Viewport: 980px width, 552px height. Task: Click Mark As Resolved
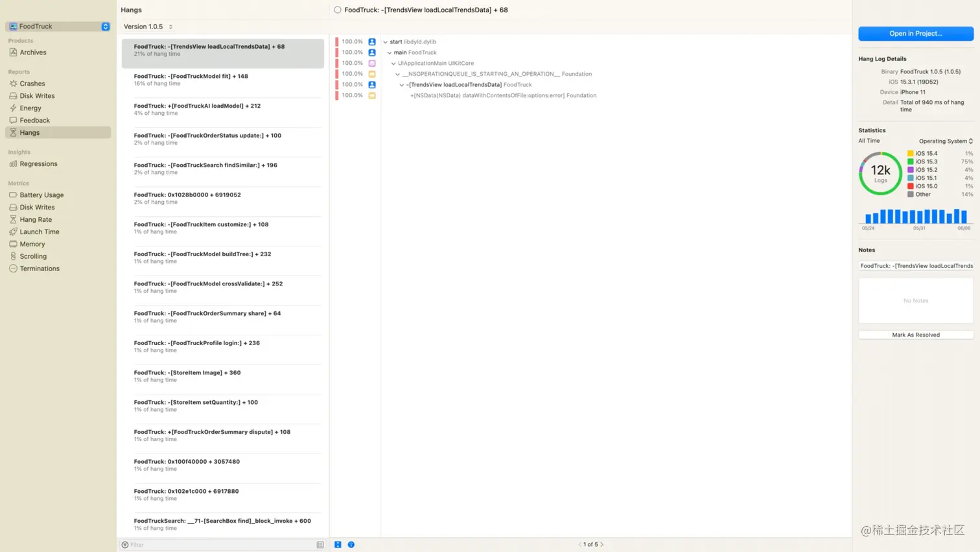(x=916, y=335)
